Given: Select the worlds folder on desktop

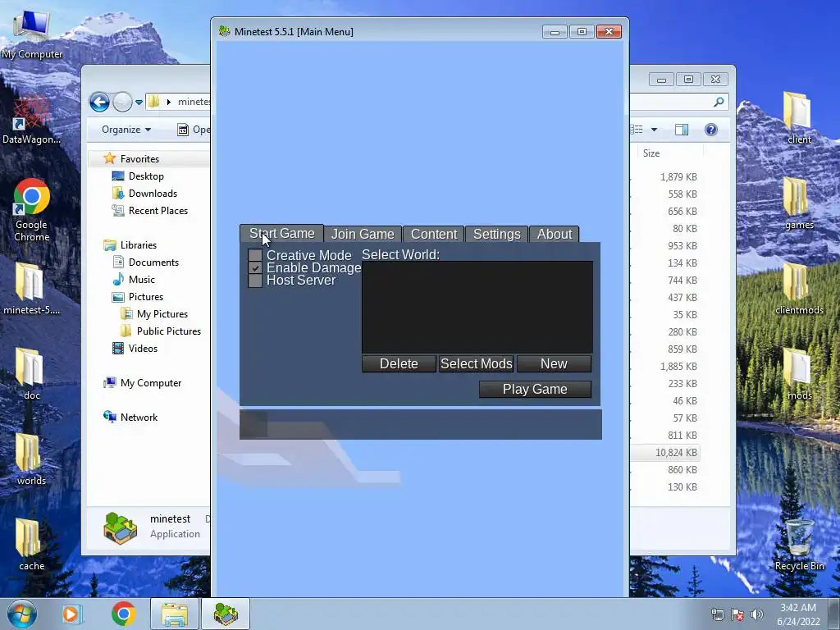Looking at the screenshot, I should [x=31, y=459].
